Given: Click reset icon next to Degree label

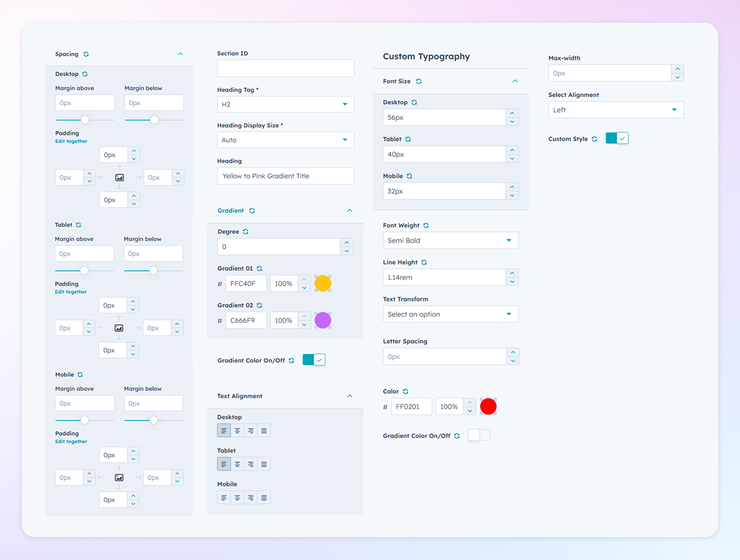Looking at the screenshot, I should click(246, 232).
